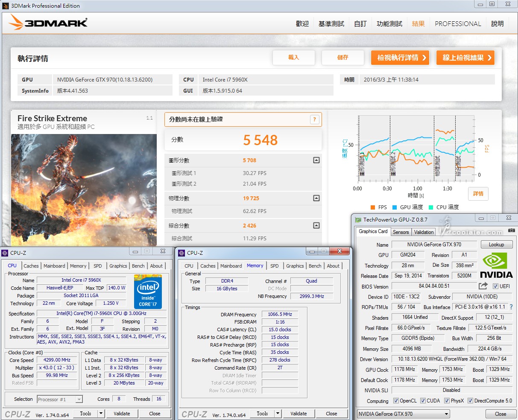Open the PROFESSIONAL tab

[x=458, y=24]
